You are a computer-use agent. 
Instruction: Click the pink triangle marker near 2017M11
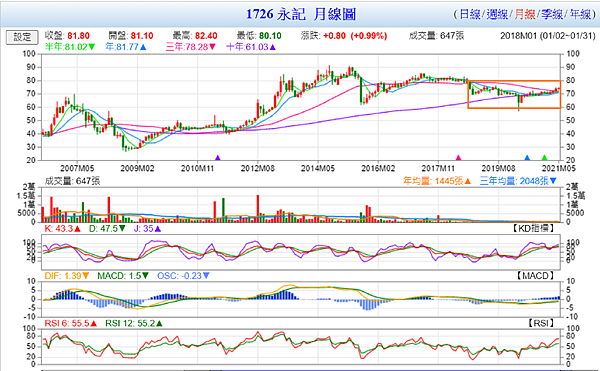click(458, 158)
